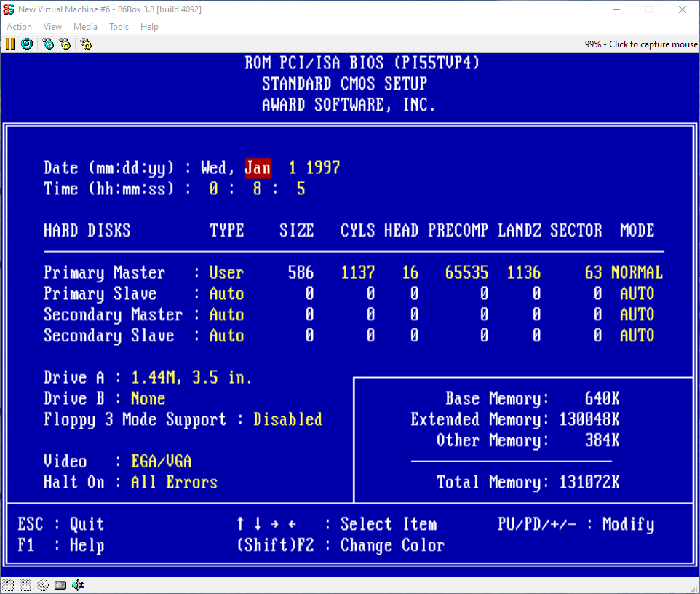
Task: Click the hard disk status bar icon
Action: 60,585
